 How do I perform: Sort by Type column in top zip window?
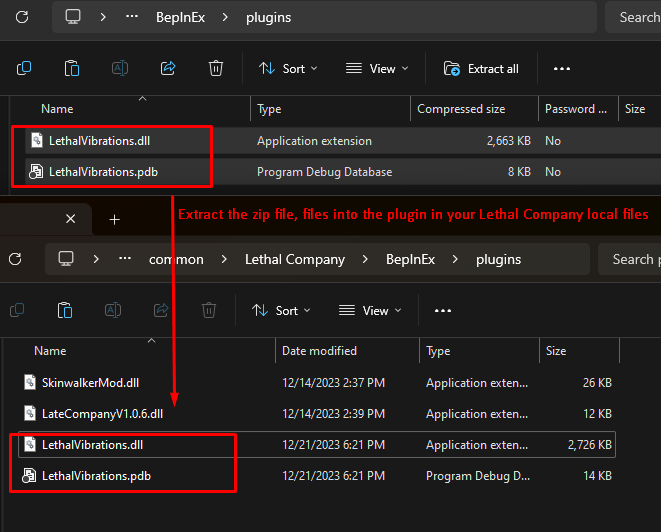(x=269, y=109)
